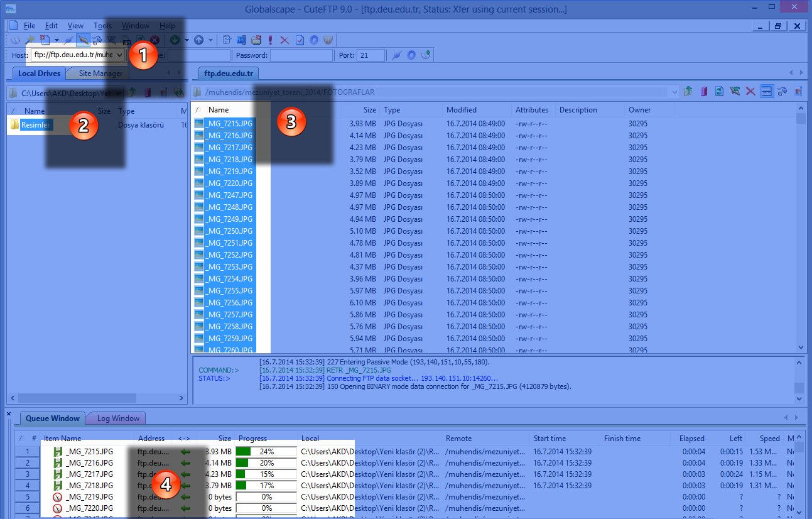This screenshot has height=519, width=812.
Task: Click into the Port field
Action: (x=371, y=55)
